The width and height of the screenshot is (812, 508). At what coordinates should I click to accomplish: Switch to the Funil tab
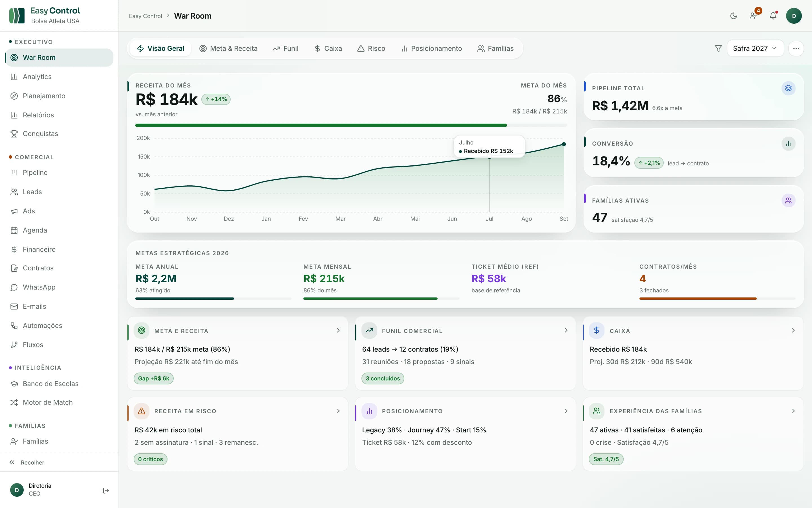286,48
